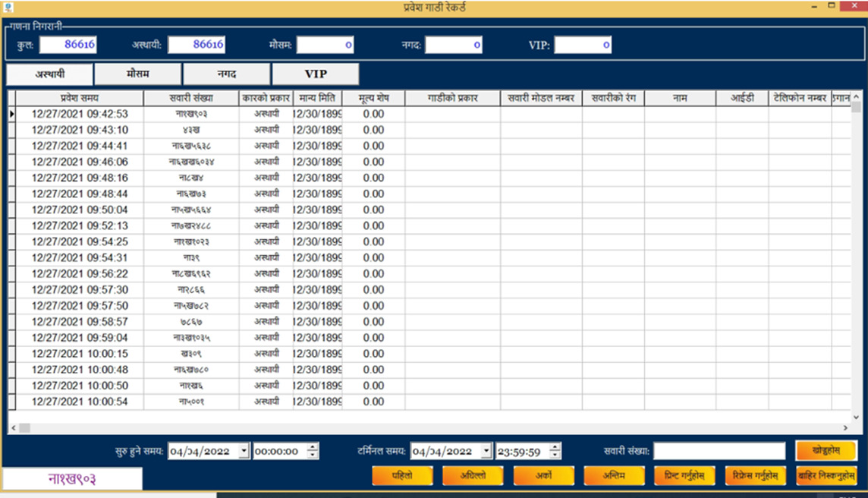
Task: Expand the टर्मिनल समय date dropdown
Action: coord(486,451)
